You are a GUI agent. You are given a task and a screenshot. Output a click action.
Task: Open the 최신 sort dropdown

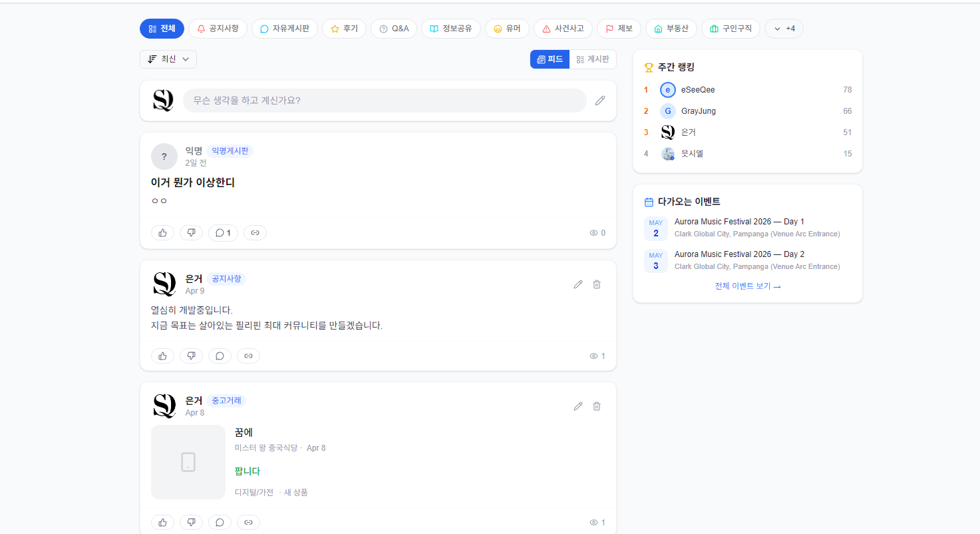coord(168,59)
